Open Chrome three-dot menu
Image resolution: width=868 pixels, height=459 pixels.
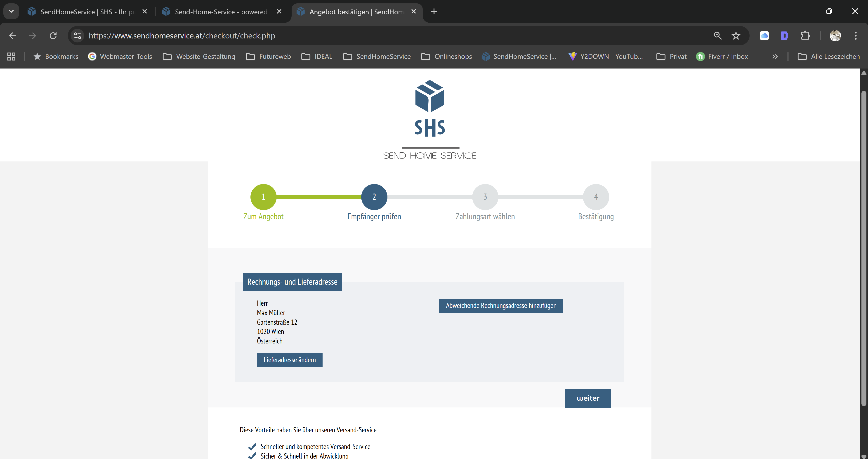tap(856, 36)
